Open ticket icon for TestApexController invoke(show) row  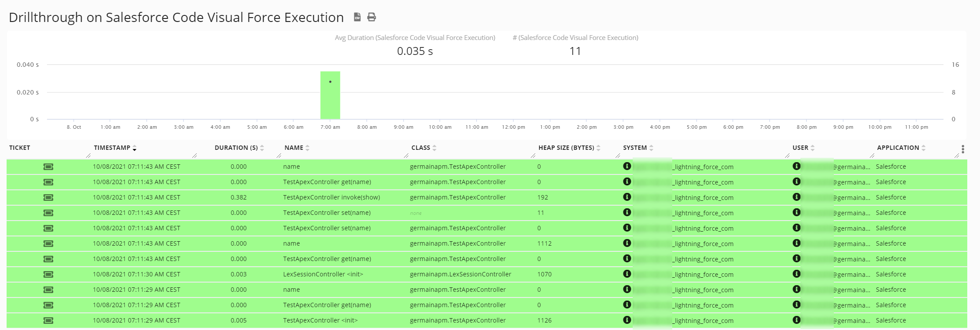point(48,197)
